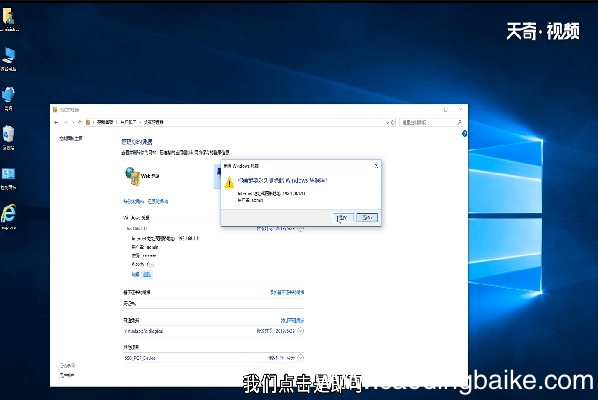Screen dimensions: 598x400
Task: Open the Recycle Bin desktop icon
Action: [8, 138]
